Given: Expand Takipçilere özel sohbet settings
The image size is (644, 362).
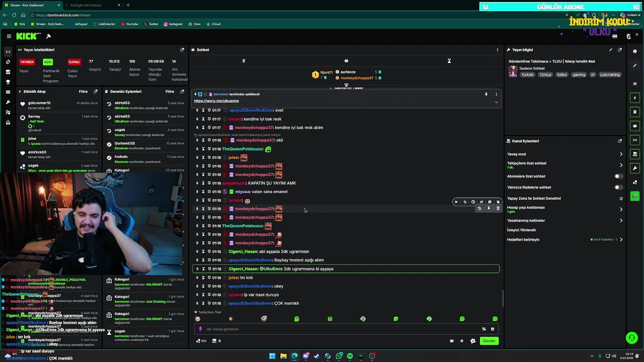Looking at the screenshot, I should pos(621,165).
